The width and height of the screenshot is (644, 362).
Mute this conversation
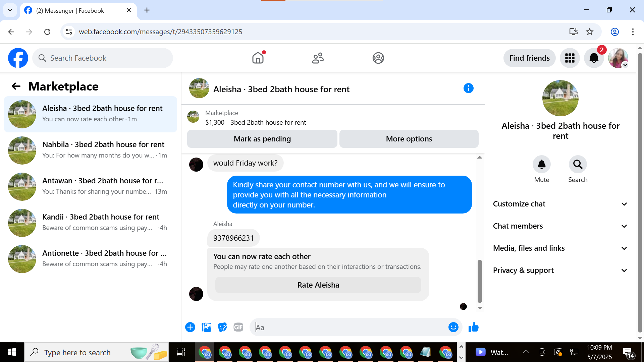[x=541, y=164]
